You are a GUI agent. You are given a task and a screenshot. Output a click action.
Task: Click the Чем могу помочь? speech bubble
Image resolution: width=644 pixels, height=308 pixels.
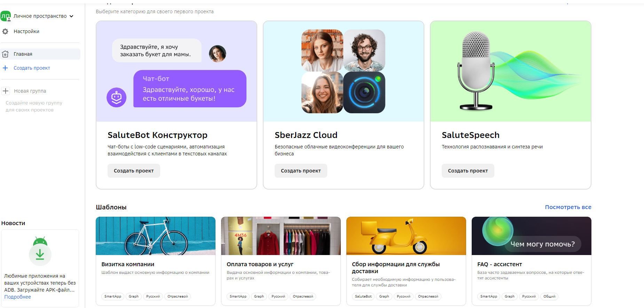pyautogui.click(x=543, y=244)
